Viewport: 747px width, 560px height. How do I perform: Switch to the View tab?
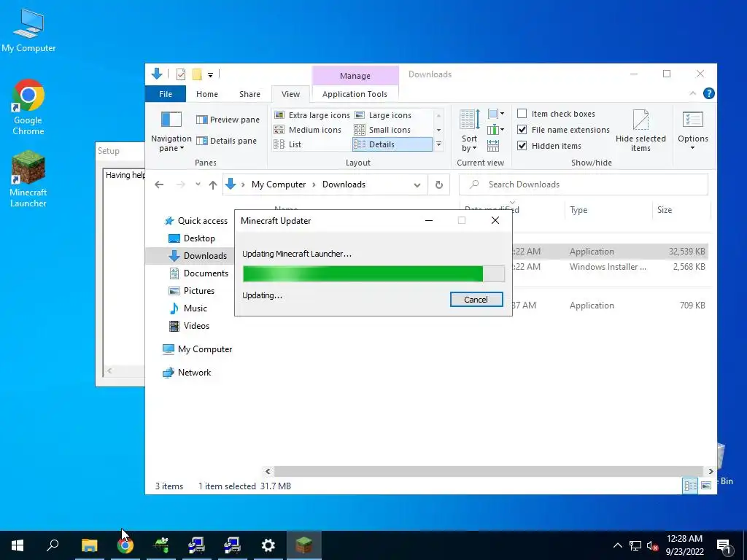tap(290, 94)
